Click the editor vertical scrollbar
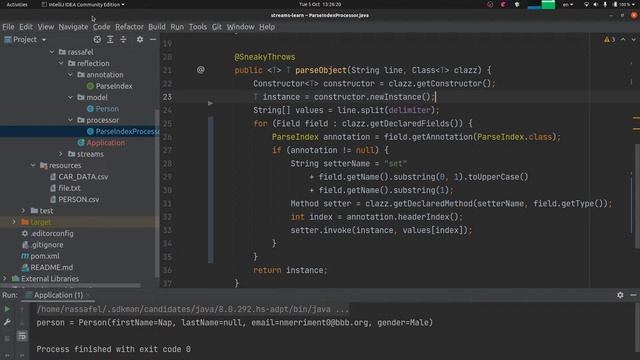This screenshot has width=640, height=360. click(x=638, y=196)
